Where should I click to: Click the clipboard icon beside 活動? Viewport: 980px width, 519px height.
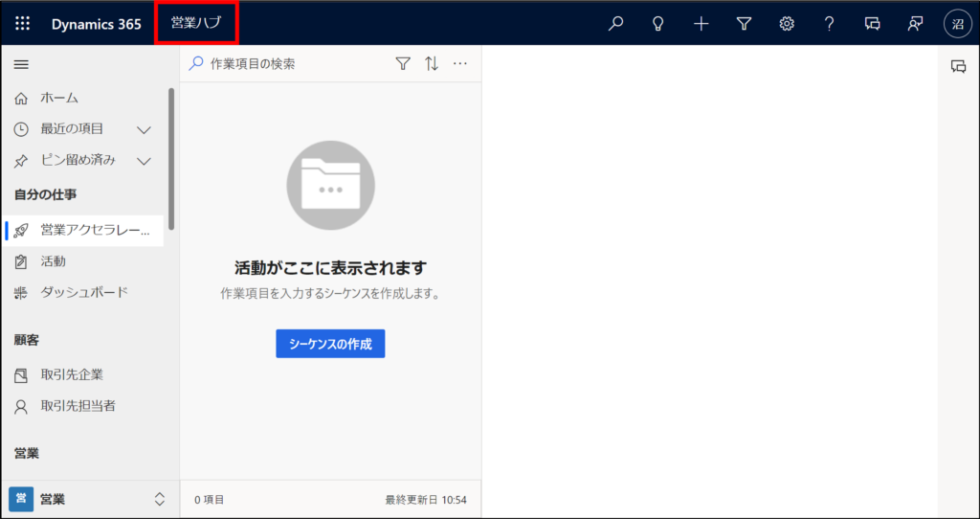tap(21, 262)
